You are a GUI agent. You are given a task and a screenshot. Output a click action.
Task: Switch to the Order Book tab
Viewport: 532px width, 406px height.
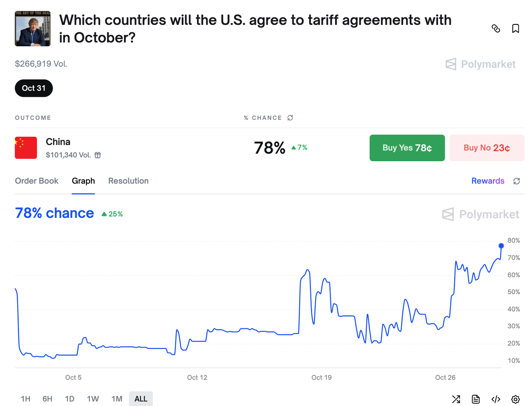pyautogui.click(x=37, y=181)
